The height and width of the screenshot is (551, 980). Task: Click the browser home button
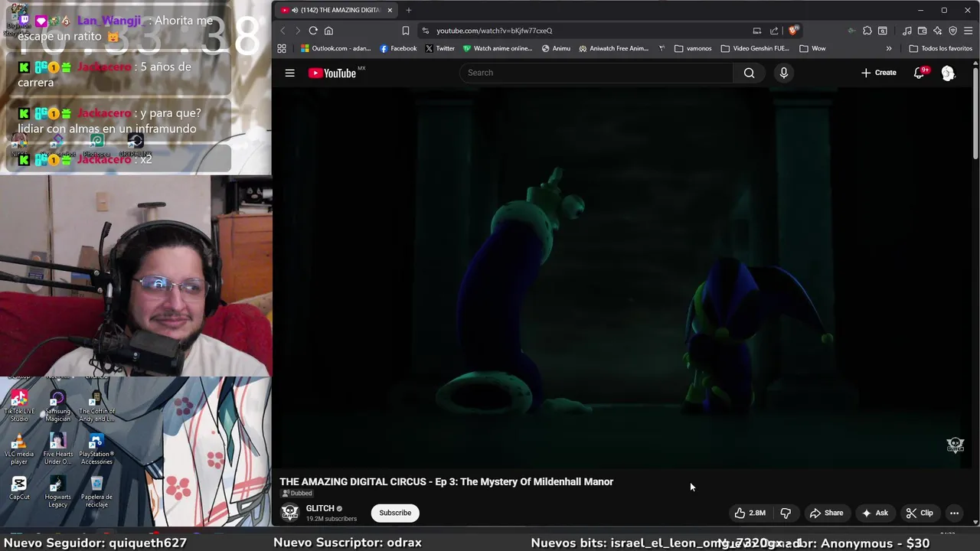point(328,31)
